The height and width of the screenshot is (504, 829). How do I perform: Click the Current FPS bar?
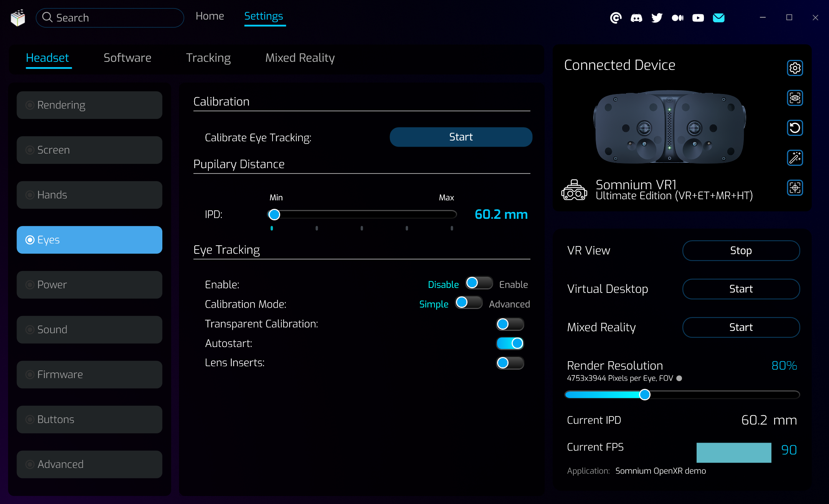734,453
